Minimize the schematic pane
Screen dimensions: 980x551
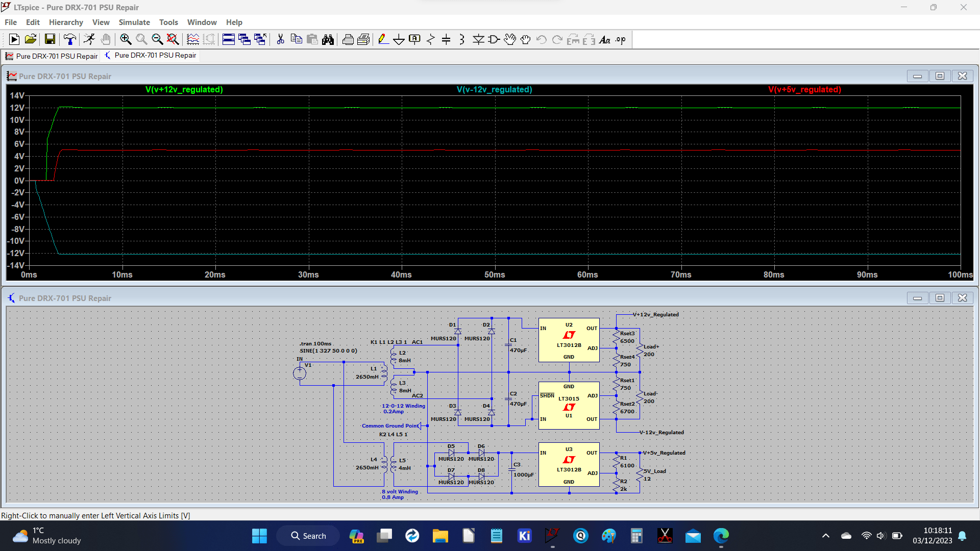[917, 298]
